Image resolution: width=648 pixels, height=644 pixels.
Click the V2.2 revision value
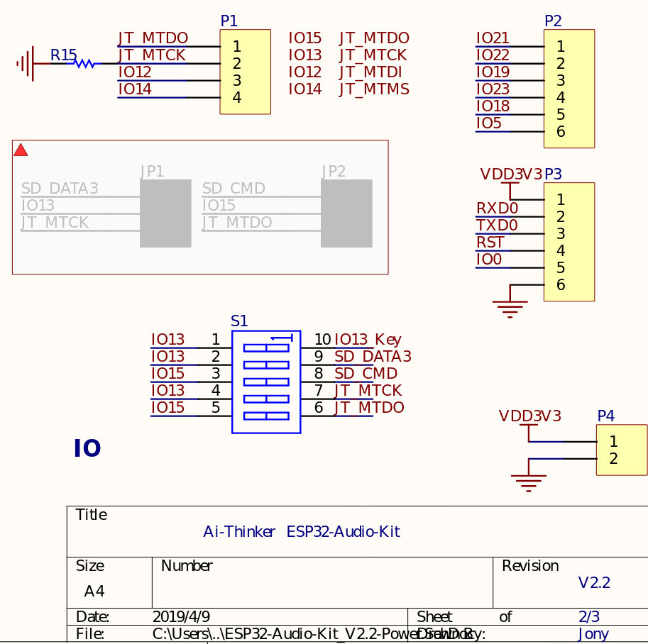tap(594, 583)
